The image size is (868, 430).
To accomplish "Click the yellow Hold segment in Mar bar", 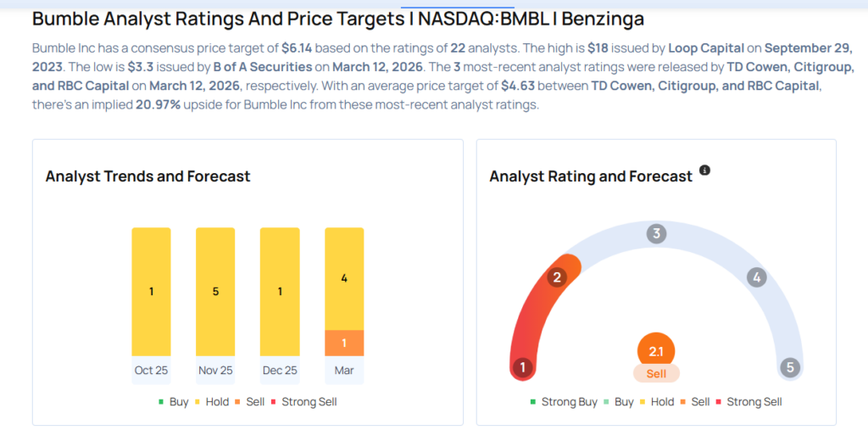I will (344, 278).
